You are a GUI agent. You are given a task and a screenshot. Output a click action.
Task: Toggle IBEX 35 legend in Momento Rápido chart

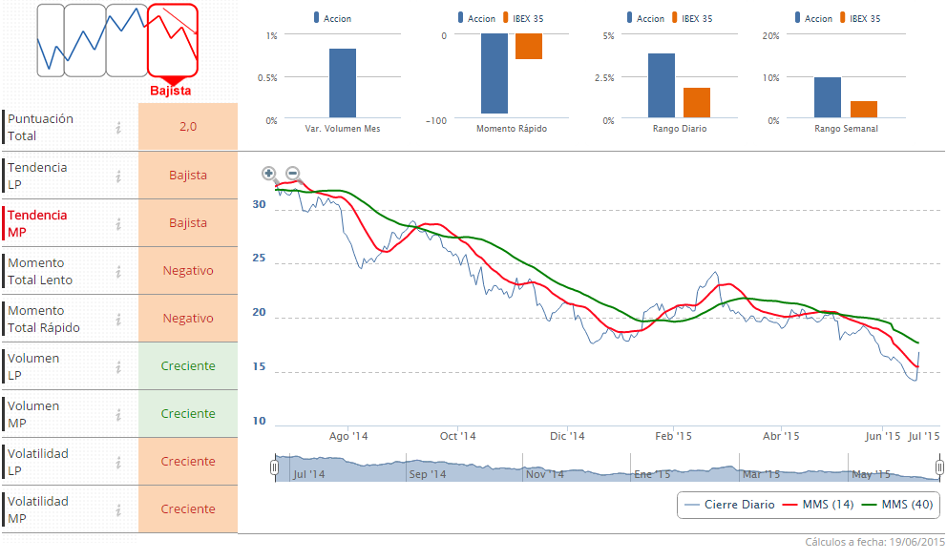click(x=523, y=18)
